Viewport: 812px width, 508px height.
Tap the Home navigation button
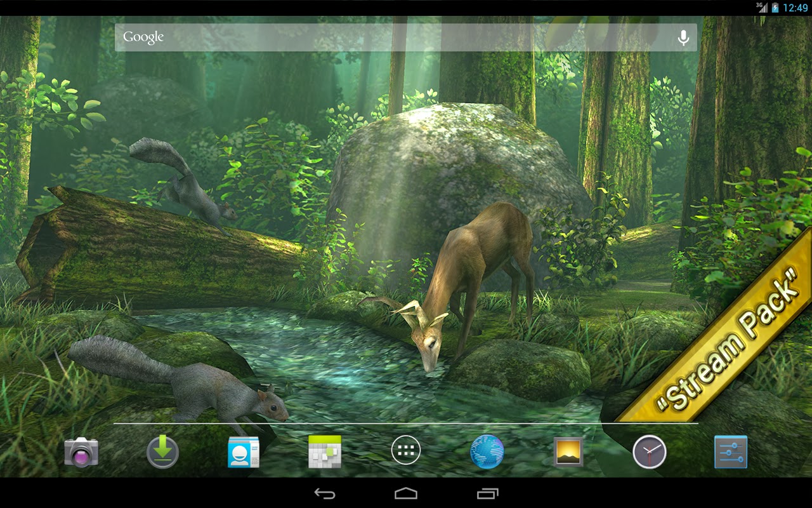(x=406, y=493)
